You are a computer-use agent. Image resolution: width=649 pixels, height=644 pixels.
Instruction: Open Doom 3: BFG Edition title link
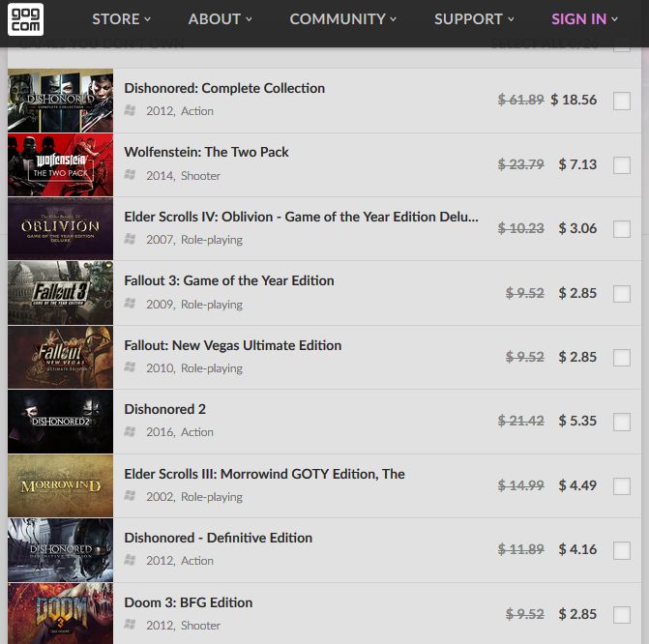click(x=189, y=602)
